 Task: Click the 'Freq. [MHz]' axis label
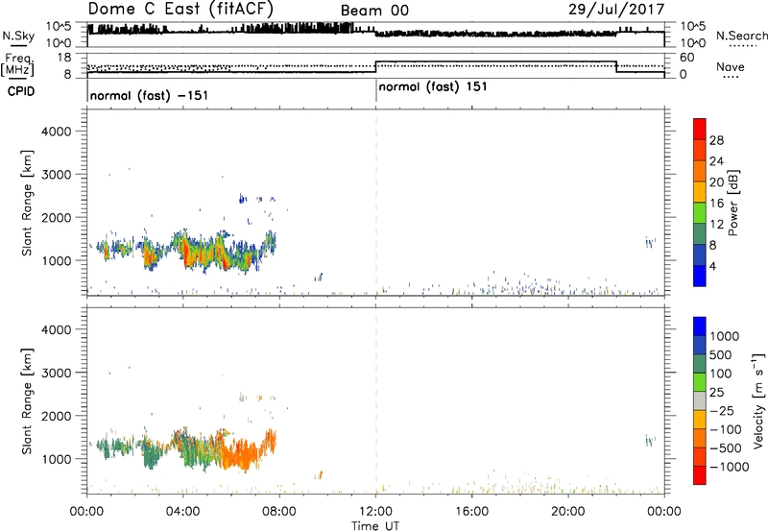pyautogui.click(x=17, y=64)
